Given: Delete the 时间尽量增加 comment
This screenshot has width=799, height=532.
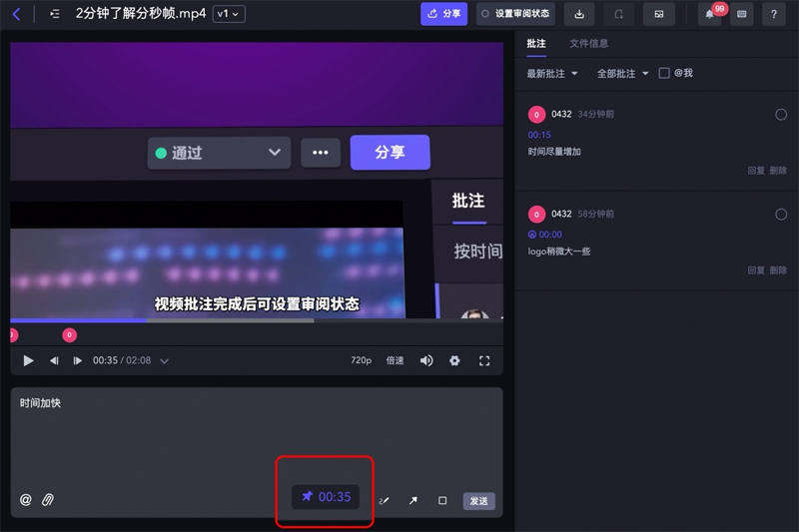Looking at the screenshot, I should tap(778, 171).
